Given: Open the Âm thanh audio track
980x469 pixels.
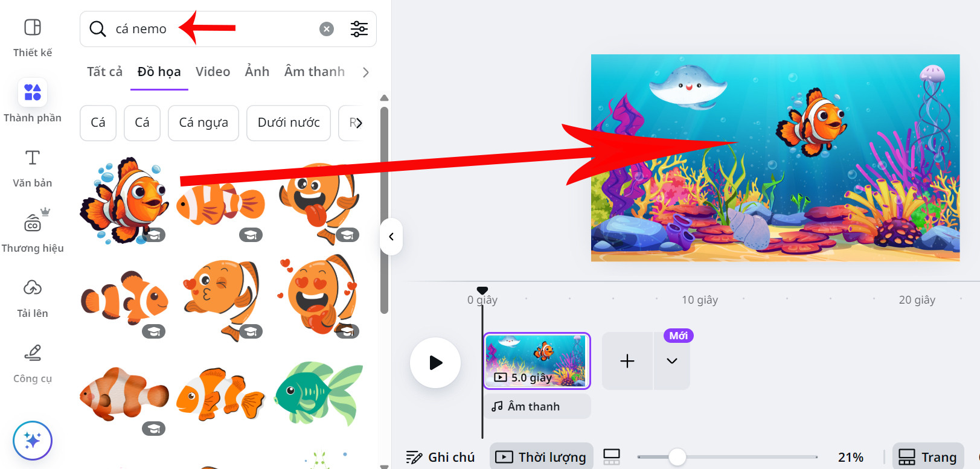Looking at the screenshot, I should coord(537,406).
